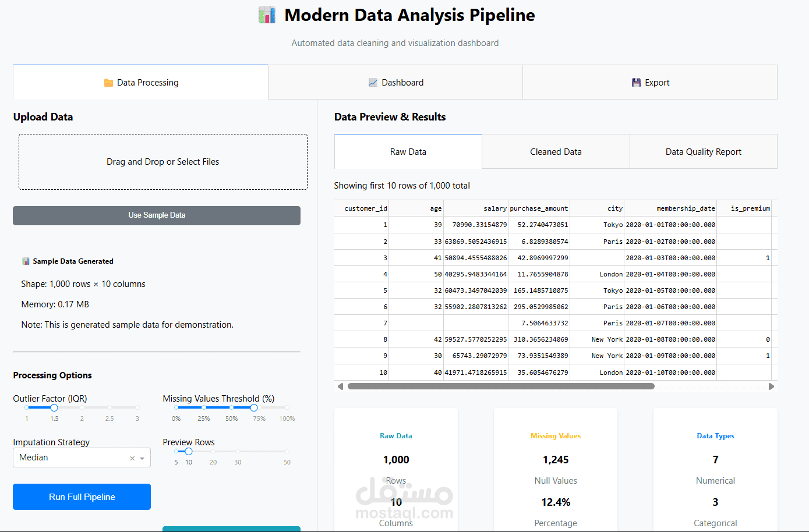
Task: Click the Missing Values Threshold slider handle
Action: point(253,408)
